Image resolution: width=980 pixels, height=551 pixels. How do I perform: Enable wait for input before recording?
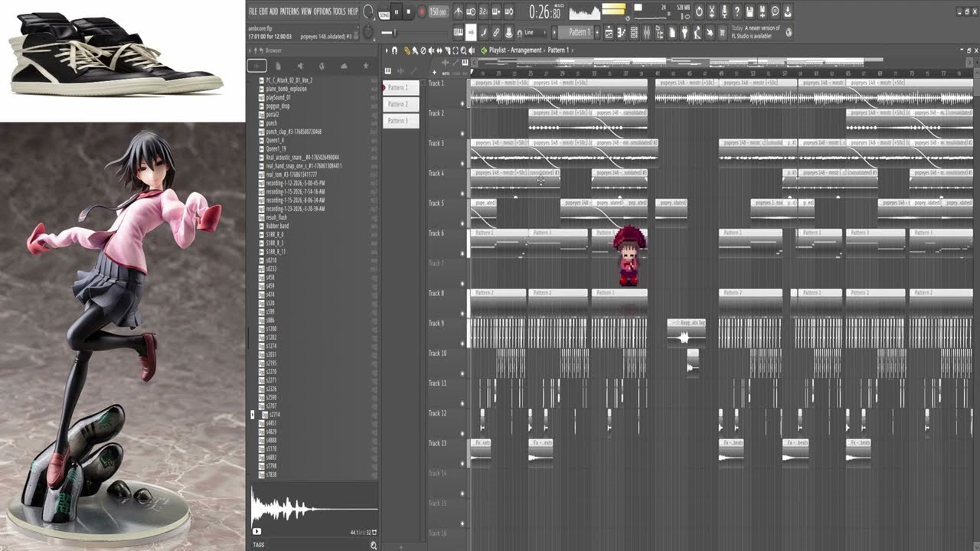pos(471,11)
